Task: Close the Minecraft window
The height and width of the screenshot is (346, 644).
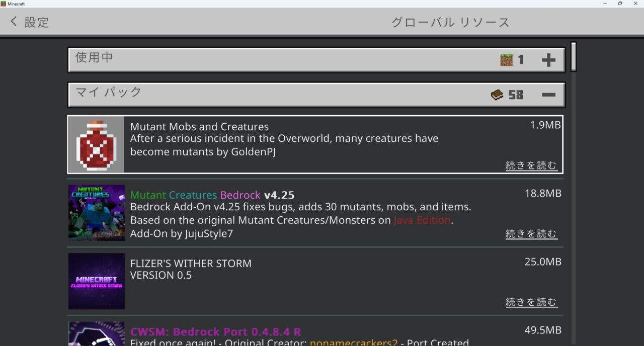Action: [635, 4]
